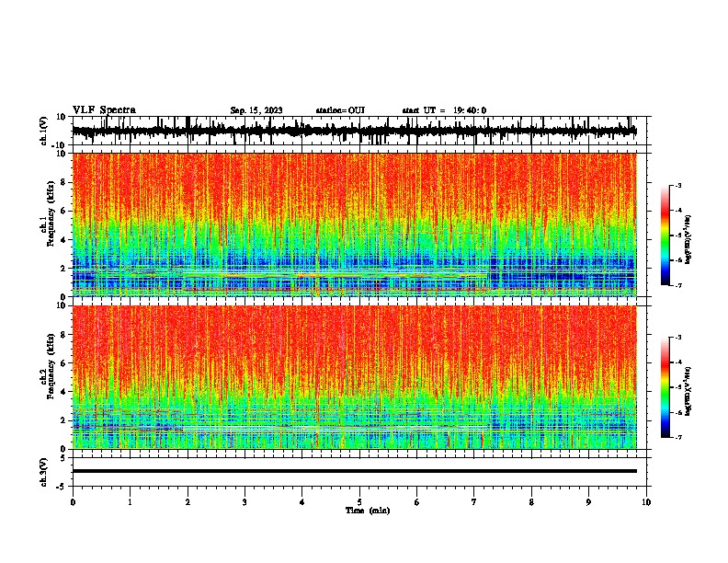Click the "ch.1(V)" waveform axis label
728x563 pixels.
pos(44,131)
